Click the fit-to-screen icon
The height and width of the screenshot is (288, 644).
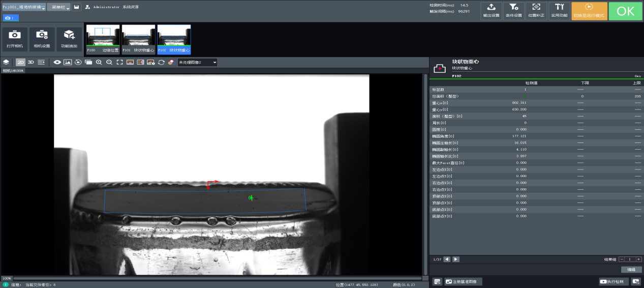[x=119, y=62]
